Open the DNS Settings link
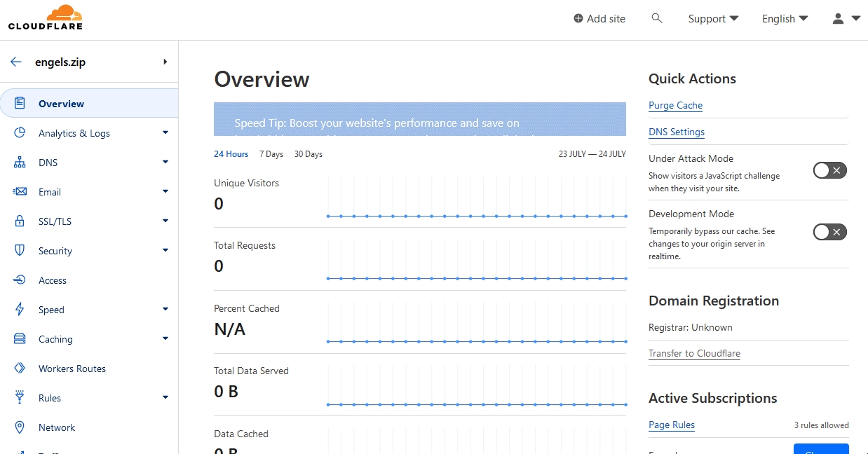 tap(677, 132)
